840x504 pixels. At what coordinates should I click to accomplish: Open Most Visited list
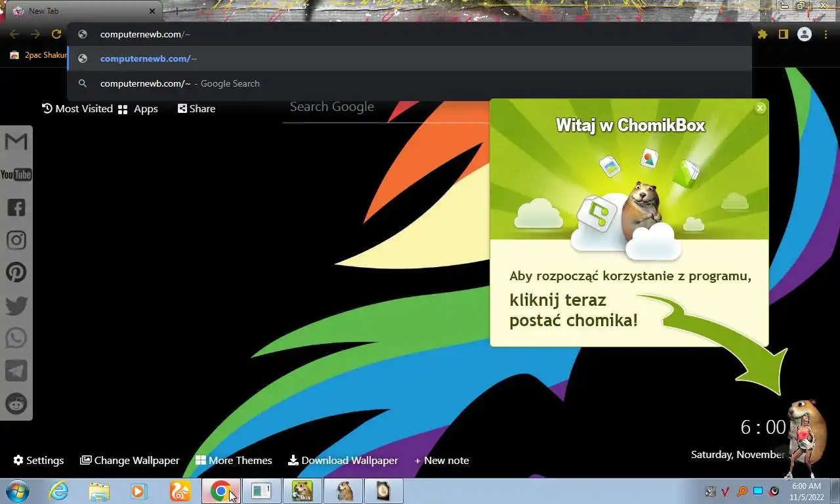pos(77,109)
